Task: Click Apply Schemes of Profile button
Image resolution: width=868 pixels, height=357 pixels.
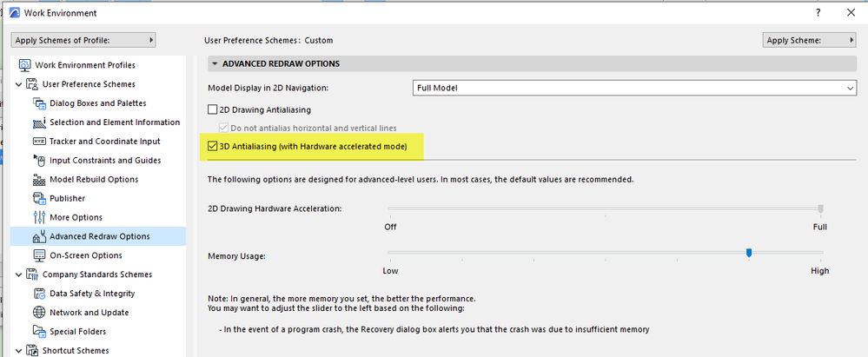Action: coord(83,40)
